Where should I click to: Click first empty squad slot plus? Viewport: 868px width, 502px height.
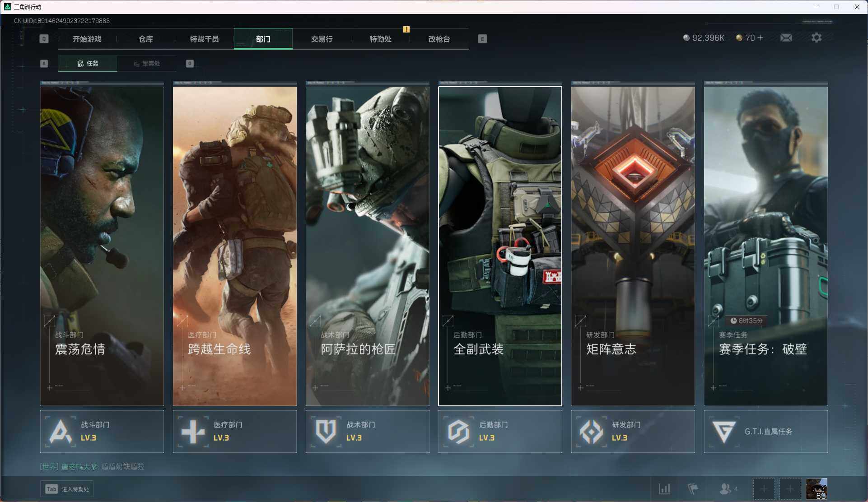(764, 489)
